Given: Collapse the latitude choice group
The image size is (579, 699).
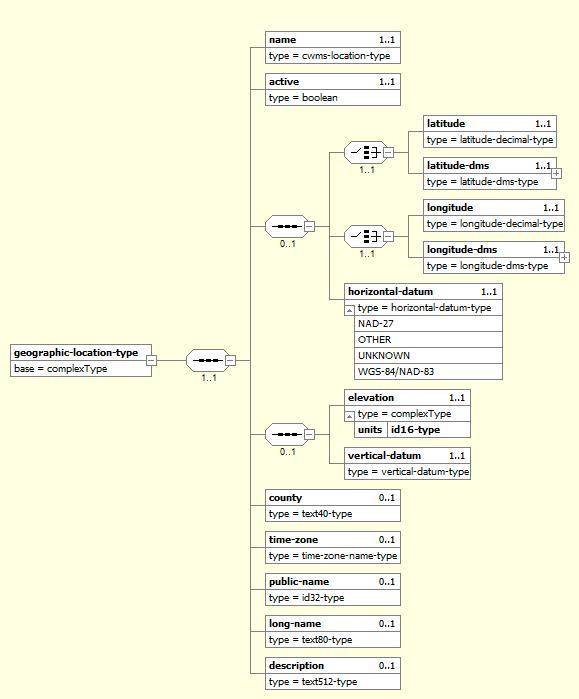Looking at the screenshot, I should [389, 152].
